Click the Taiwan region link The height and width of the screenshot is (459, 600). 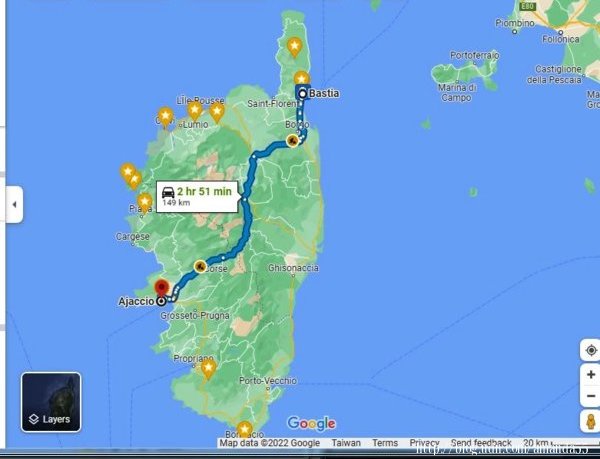346,443
